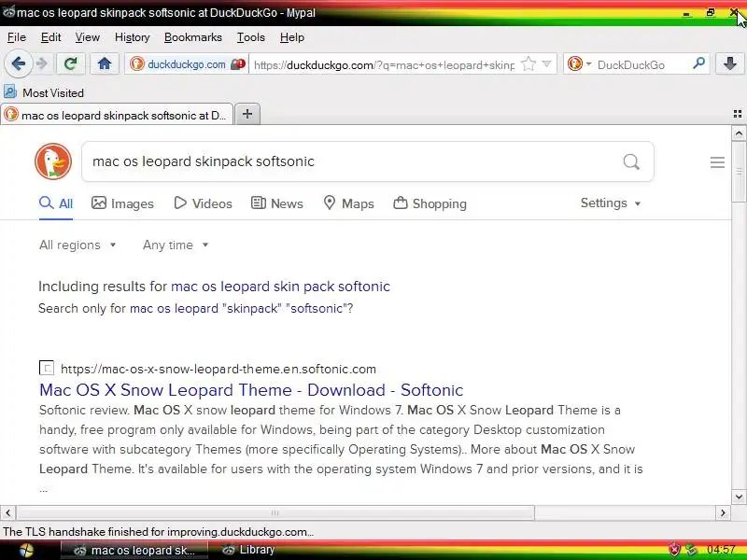Click the softonic.com result URL
Viewport: 747px width, 560px height.
point(218,369)
